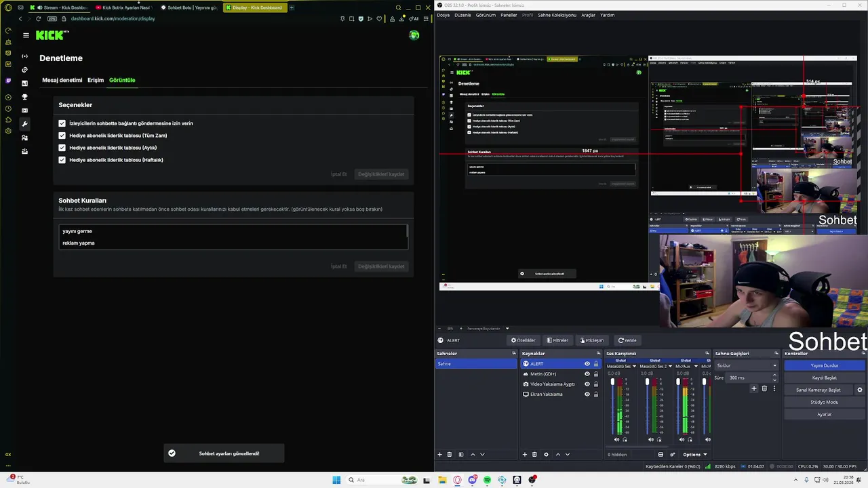The width and height of the screenshot is (868, 488).
Task: Switch to Kick Botrix Ayarları browser tab
Action: pos(123,7)
